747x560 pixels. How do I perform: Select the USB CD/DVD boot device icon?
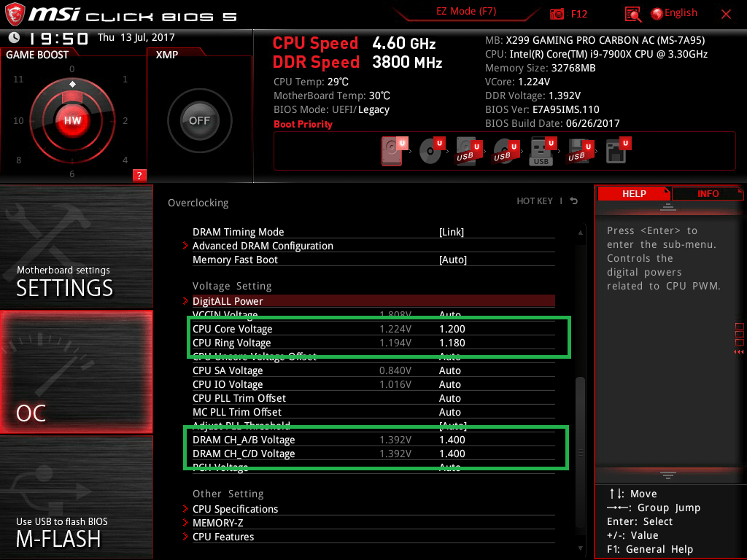click(506, 152)
